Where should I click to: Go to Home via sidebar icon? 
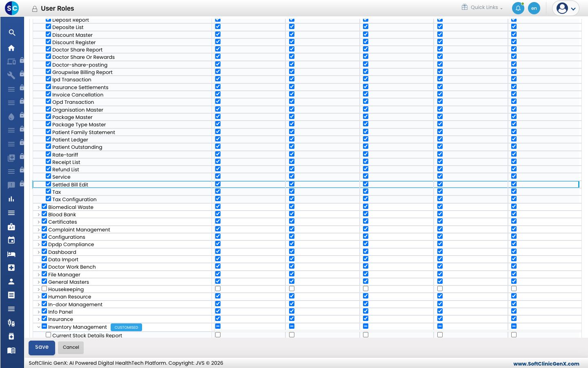tap(11, 48)
